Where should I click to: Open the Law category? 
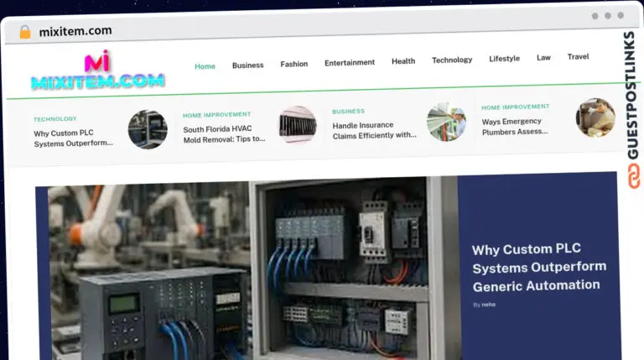[x=543, y=58]
